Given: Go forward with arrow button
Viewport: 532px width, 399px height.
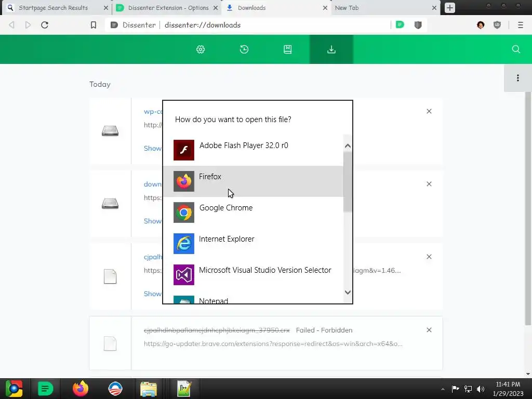Looking at the screenshot, I should pos(28,25).
